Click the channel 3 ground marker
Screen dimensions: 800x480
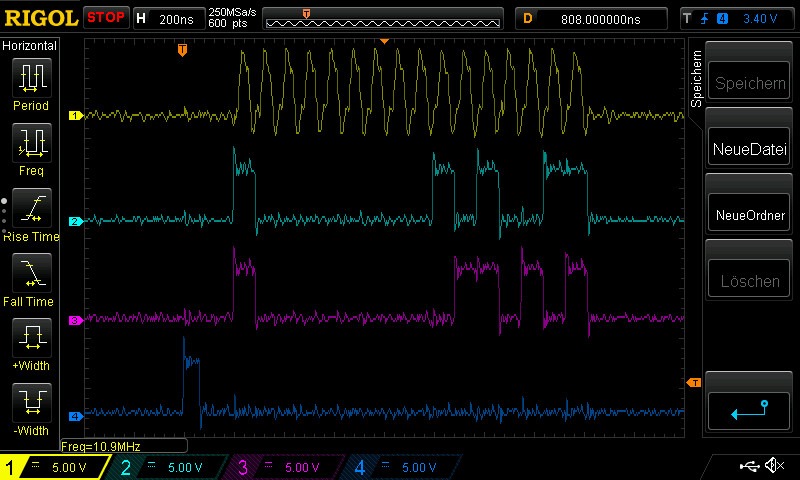(76, 320)
